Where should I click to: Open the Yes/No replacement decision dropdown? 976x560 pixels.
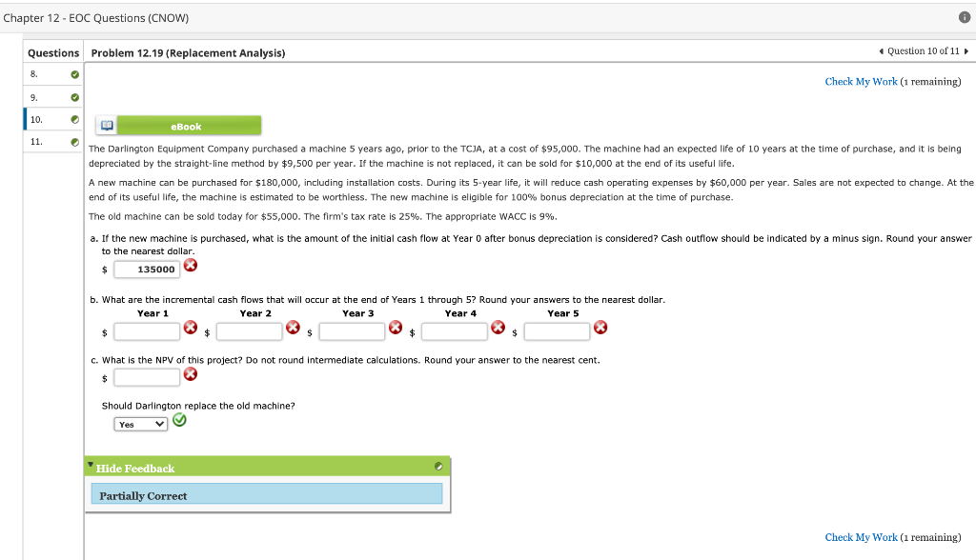(x=140, y=423)
